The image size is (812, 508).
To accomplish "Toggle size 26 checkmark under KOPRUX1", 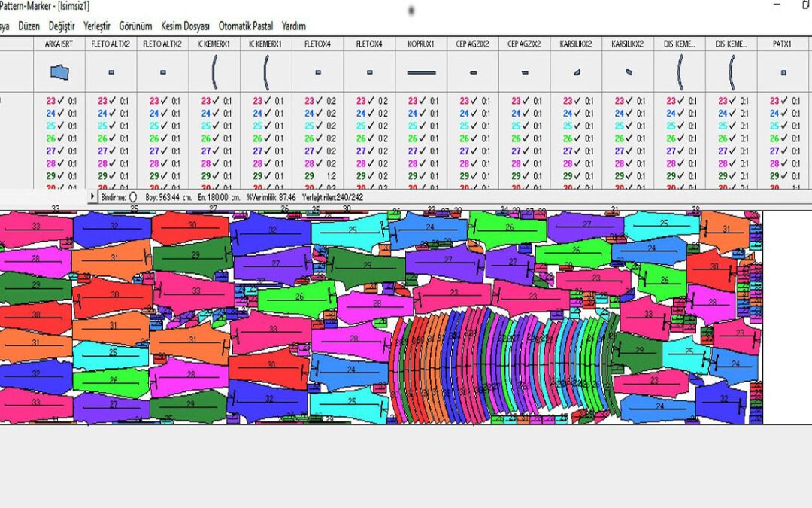I will [x=423, y=138].
